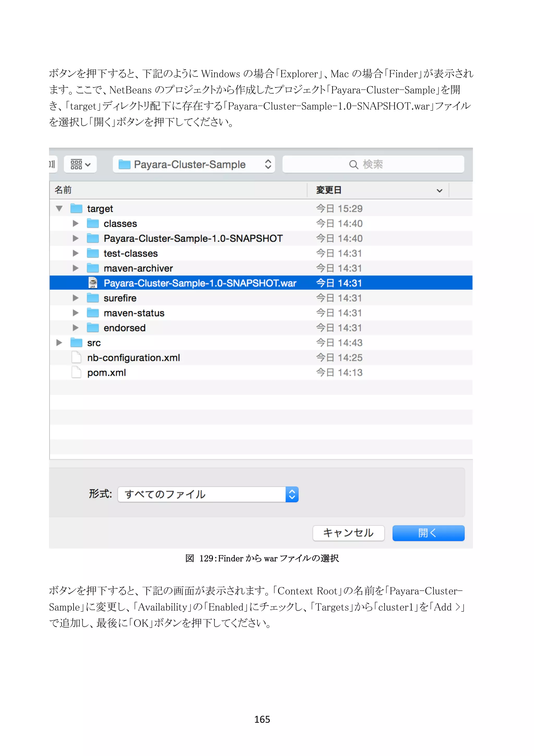Click the blue stepper arrows on the format dropdown
The height and width of the screenshot is (756, 534).
(292, 494)
